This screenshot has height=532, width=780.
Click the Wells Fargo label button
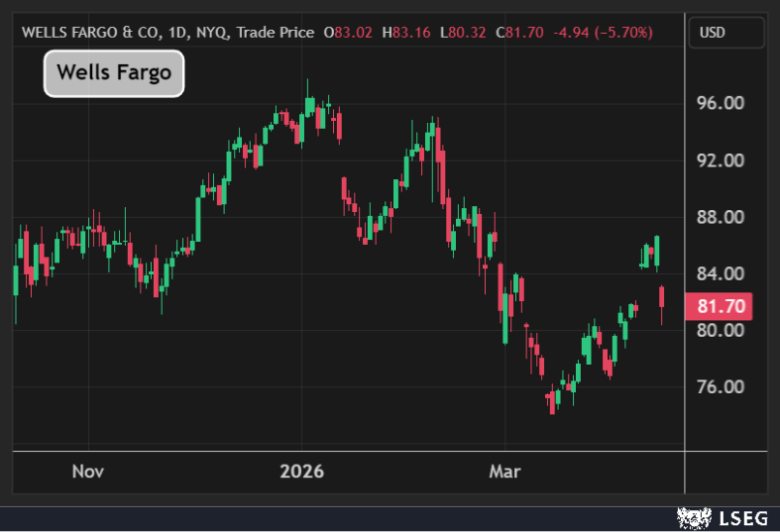pos(114,73)
